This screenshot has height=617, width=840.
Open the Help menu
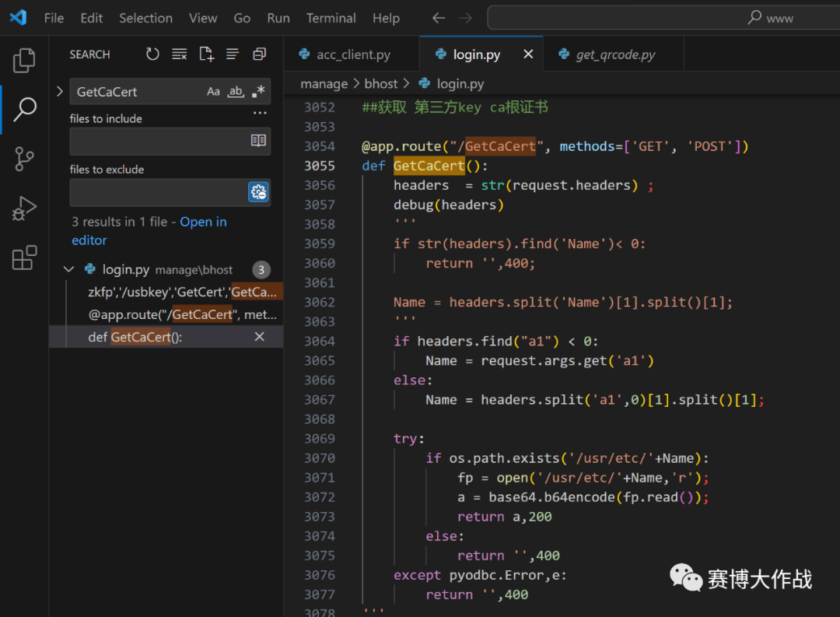pyautogui.click(x=387, y=18)
